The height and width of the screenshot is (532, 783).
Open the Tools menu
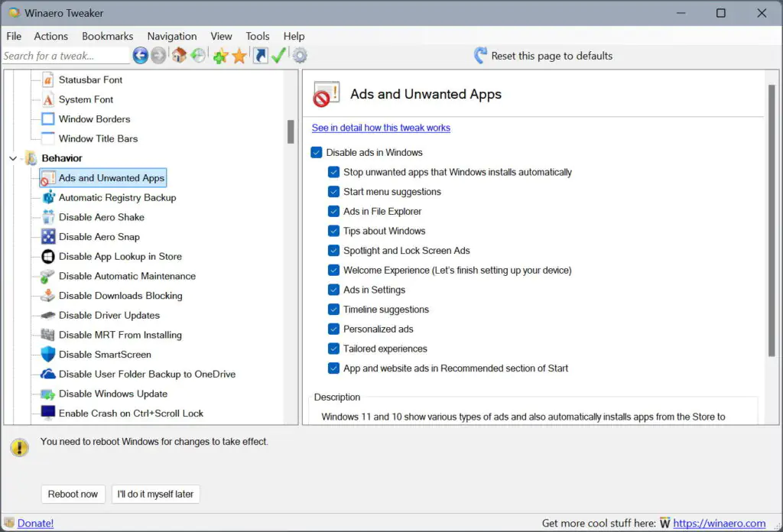[x=257, y=36]
